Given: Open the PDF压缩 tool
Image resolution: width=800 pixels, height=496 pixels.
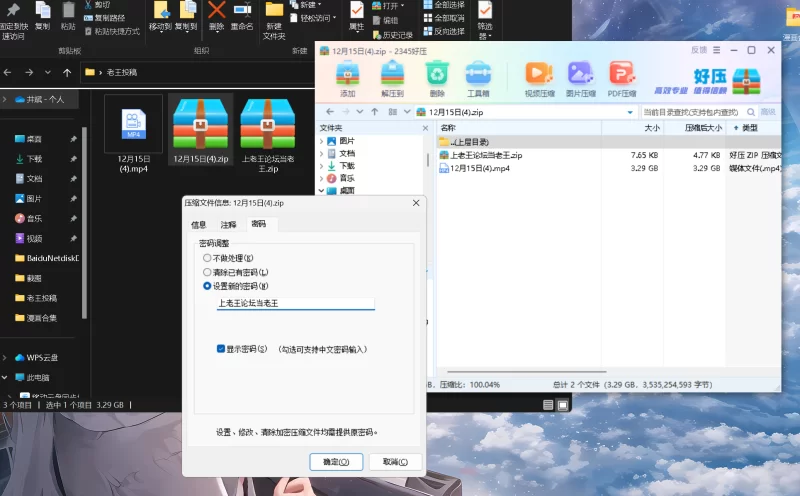Looking at the screenshot, I should [622, 75].
